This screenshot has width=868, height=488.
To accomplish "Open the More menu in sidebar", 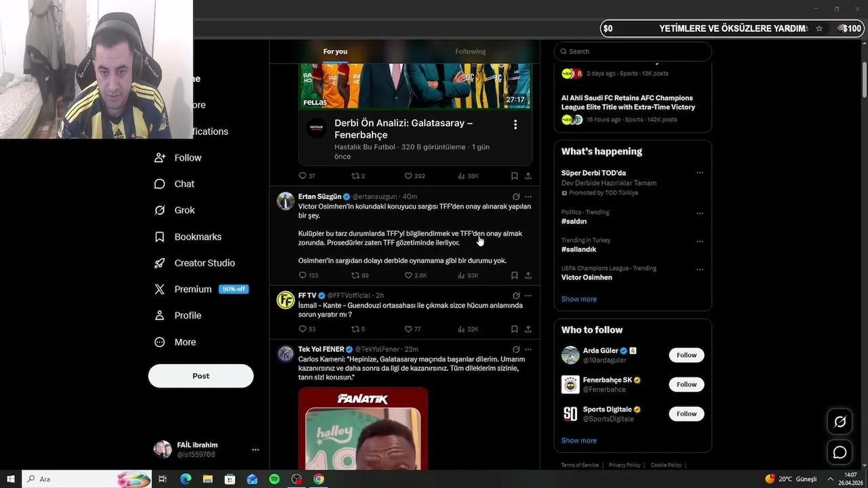I will coord(175,342).
